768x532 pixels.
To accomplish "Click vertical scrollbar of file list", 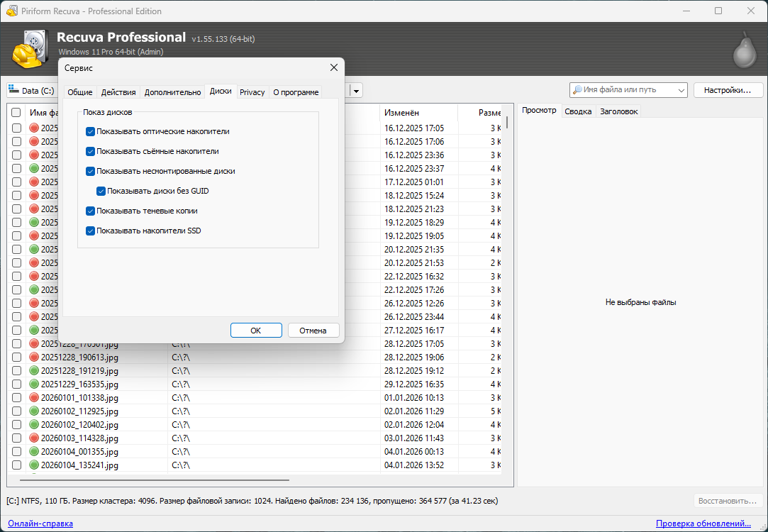I will point(507,121).
